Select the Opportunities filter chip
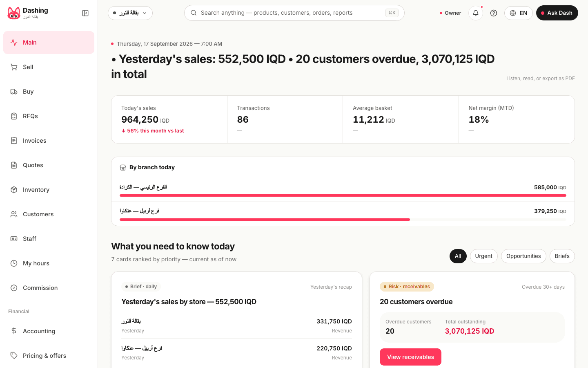The image size is (588, 368). 523,256
